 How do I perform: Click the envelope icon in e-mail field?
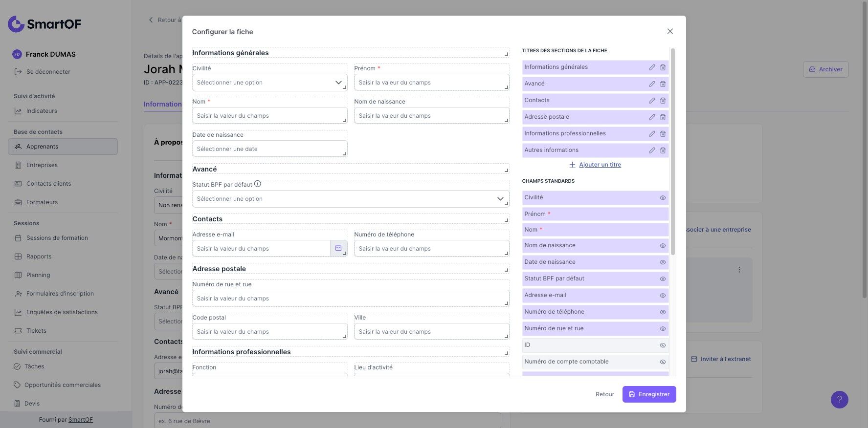[x=338, y=248]
